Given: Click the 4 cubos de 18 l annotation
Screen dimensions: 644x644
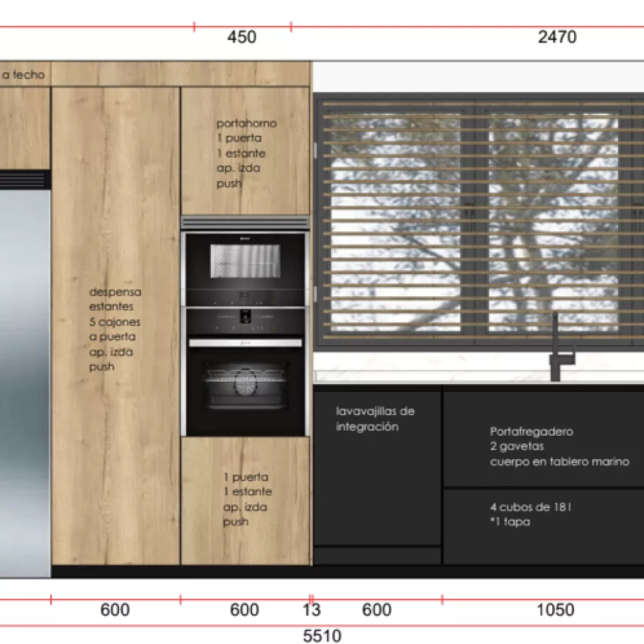Looking at the screenshot, I should coord(531,514).
